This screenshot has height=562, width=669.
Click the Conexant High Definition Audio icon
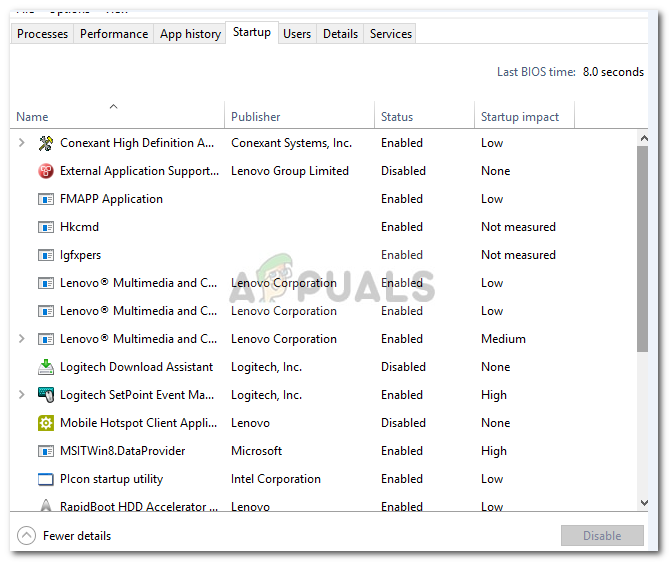click(x=46, y=143)
